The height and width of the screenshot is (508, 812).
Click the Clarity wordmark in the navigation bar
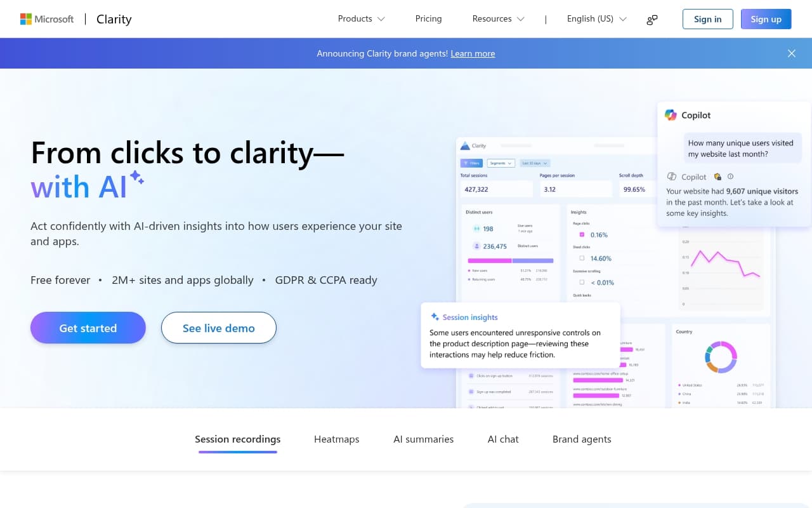point(114,19)
